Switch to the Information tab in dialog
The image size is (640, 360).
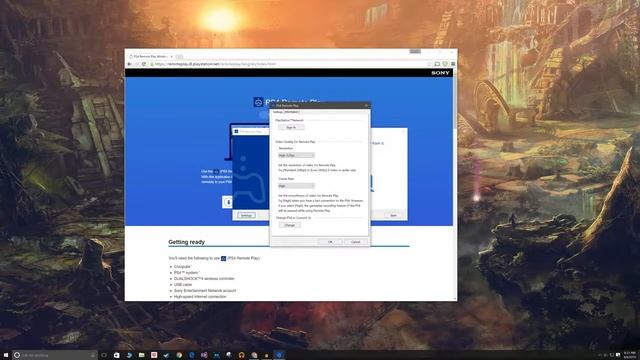(291, 112)
